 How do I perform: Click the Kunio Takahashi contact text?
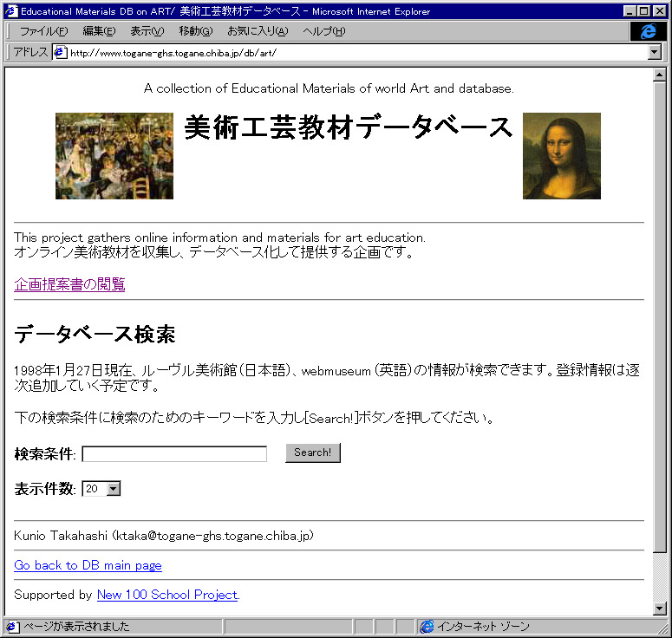(x=164, y=536)
